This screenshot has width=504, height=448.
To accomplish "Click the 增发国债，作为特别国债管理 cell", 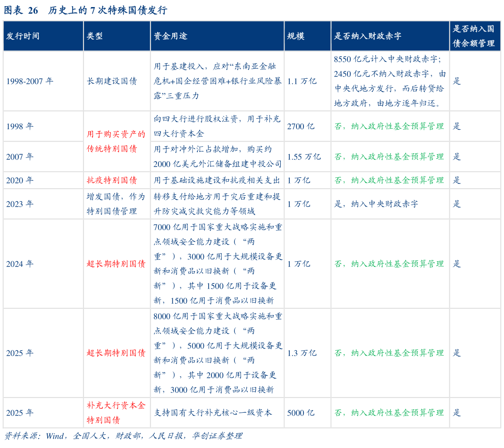I will (x=116, y=204).
